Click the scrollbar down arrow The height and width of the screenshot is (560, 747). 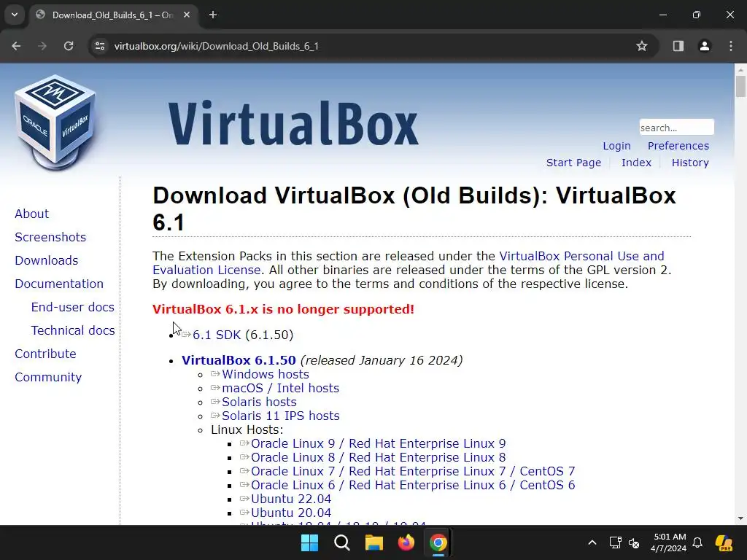pos(740,518)
